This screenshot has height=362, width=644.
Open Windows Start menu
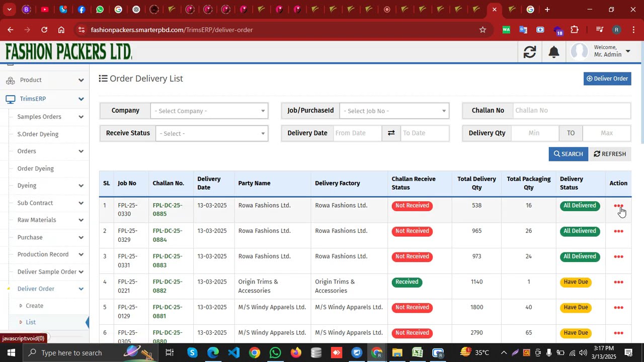11,352
